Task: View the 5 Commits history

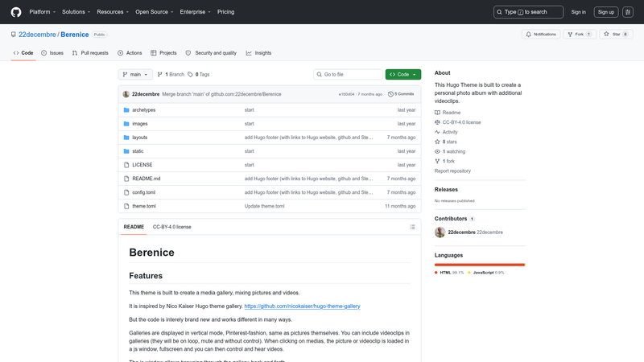Action: click(x=401, y=94)
